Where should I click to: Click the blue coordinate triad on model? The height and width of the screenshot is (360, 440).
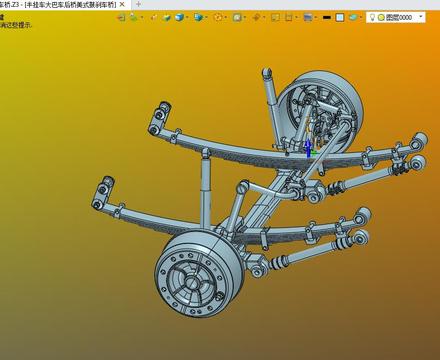pyautogui.click(x=309, y=149)
